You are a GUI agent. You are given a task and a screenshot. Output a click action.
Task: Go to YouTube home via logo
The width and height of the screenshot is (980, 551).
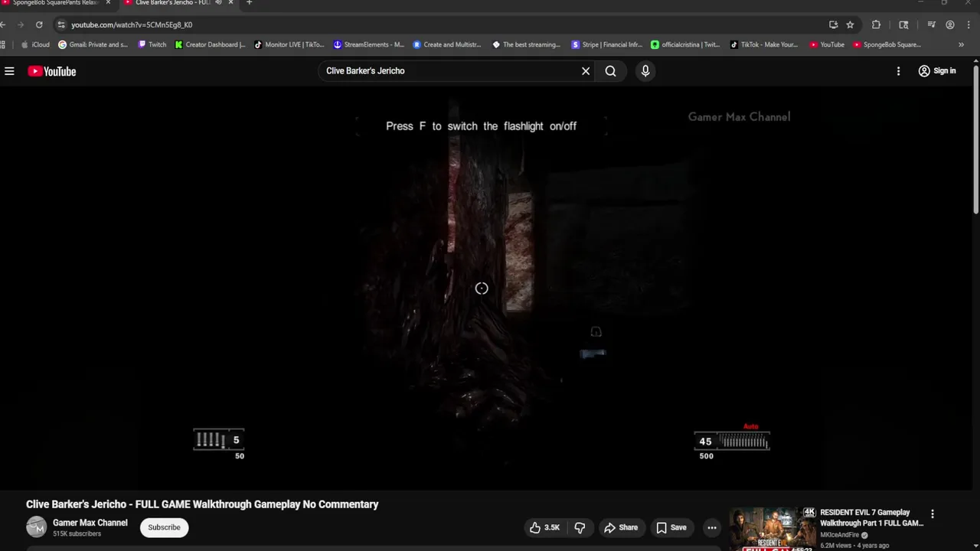point(52,71)
